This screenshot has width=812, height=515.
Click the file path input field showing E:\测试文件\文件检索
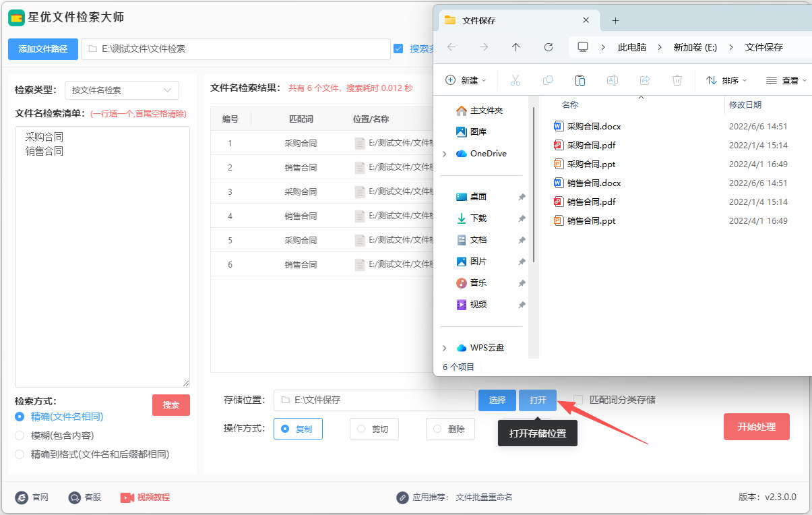[x=236, y=49]
